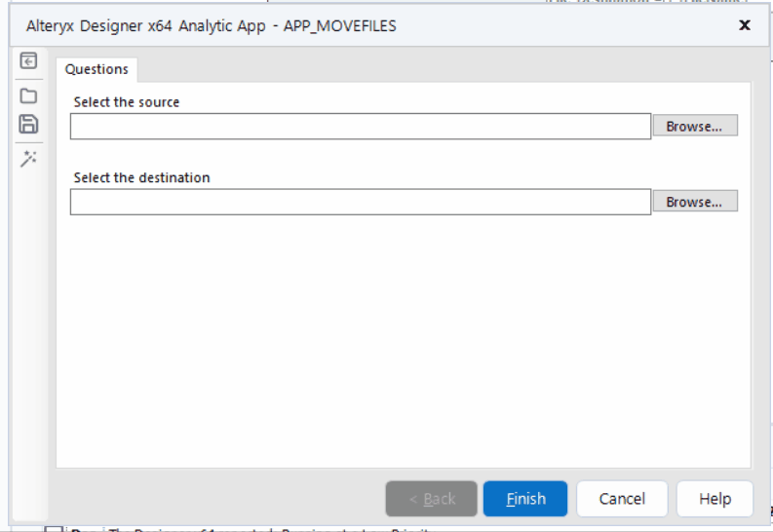The width and height of the screenshot is (773, 532).
Task: Save app values with the floppy disk icon
Action: pyautogui.click(x=28, y=124)
